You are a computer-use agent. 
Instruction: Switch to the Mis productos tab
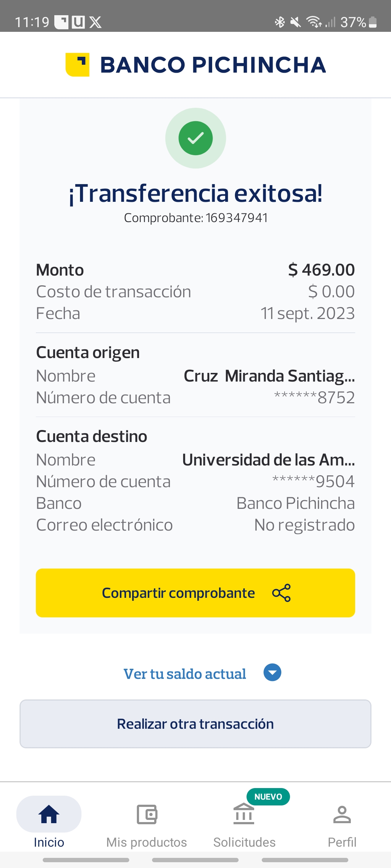pos(147,842)
